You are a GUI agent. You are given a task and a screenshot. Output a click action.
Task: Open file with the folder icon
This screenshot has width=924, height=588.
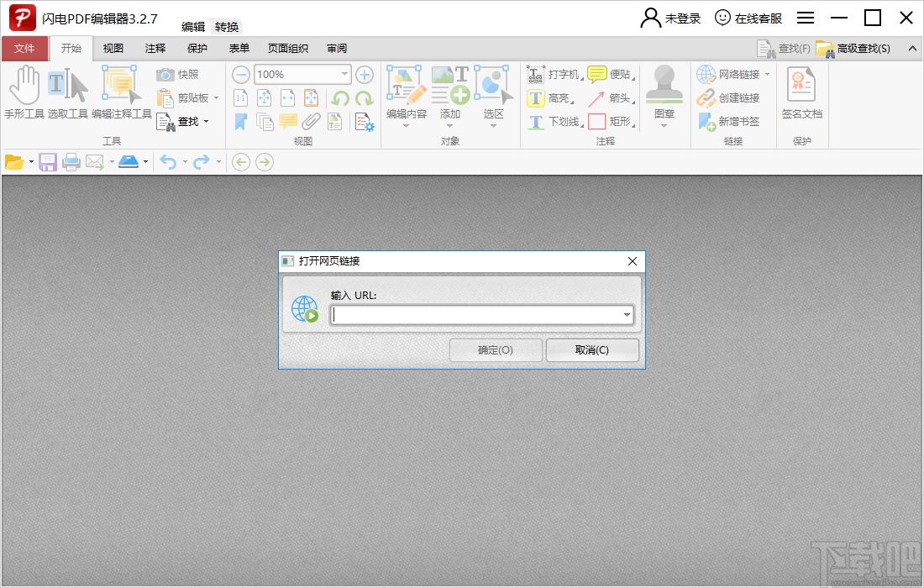click(13, 162)
